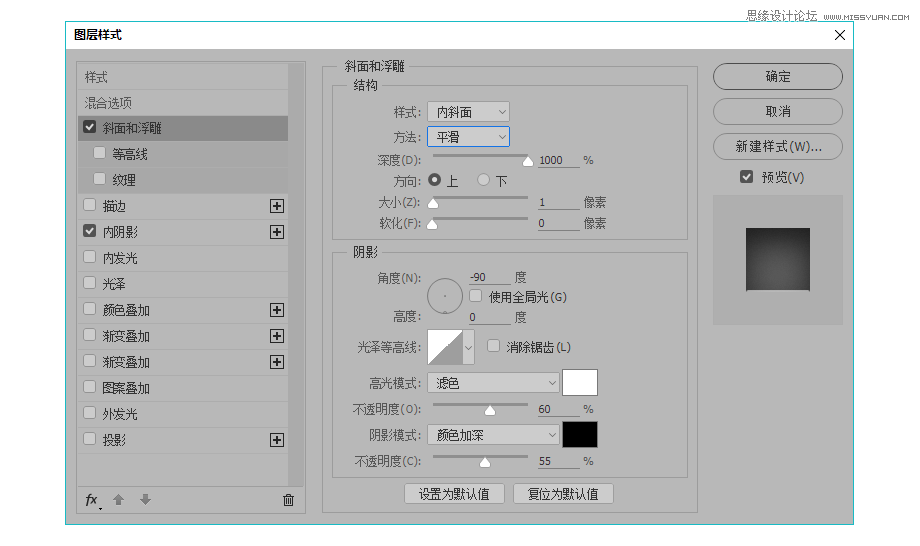920x546 pixels.
Task: Click the plus icon next to 描边
Action: pyautogui.click(x=277, y=206)
